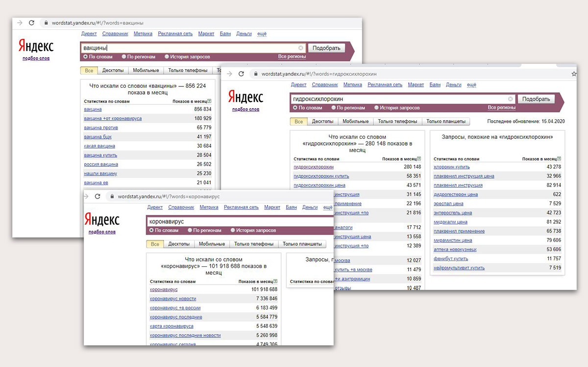Viewport: 588px width, 367px height.
Task: Open help icon in гидроксихлорохин left statistics table
Action: click(419, 159)
